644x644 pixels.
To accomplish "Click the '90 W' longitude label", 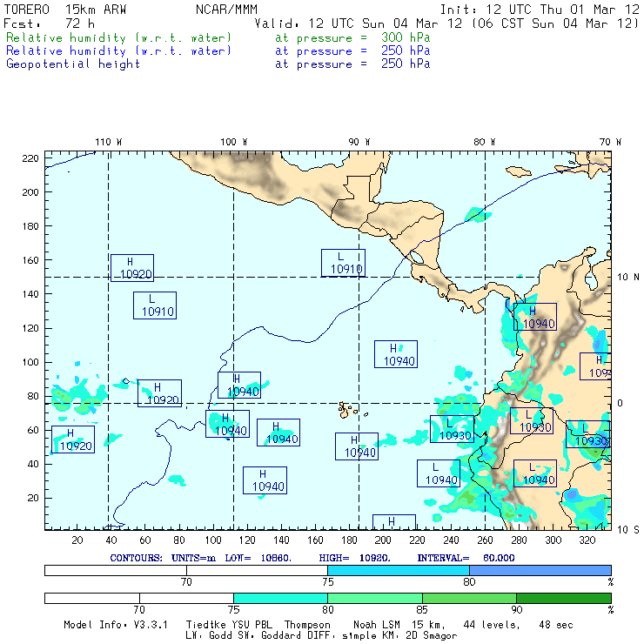I will [x=359, y=142].
